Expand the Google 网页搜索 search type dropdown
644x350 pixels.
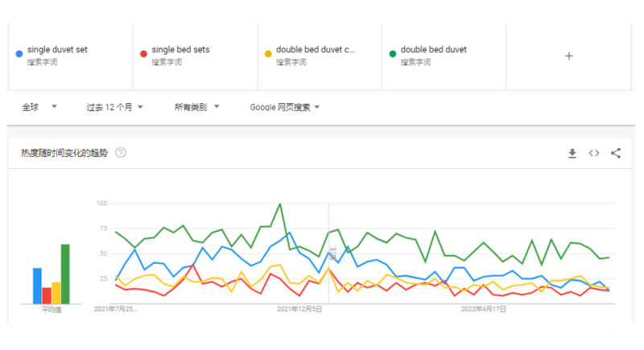[x=285, y=107]
